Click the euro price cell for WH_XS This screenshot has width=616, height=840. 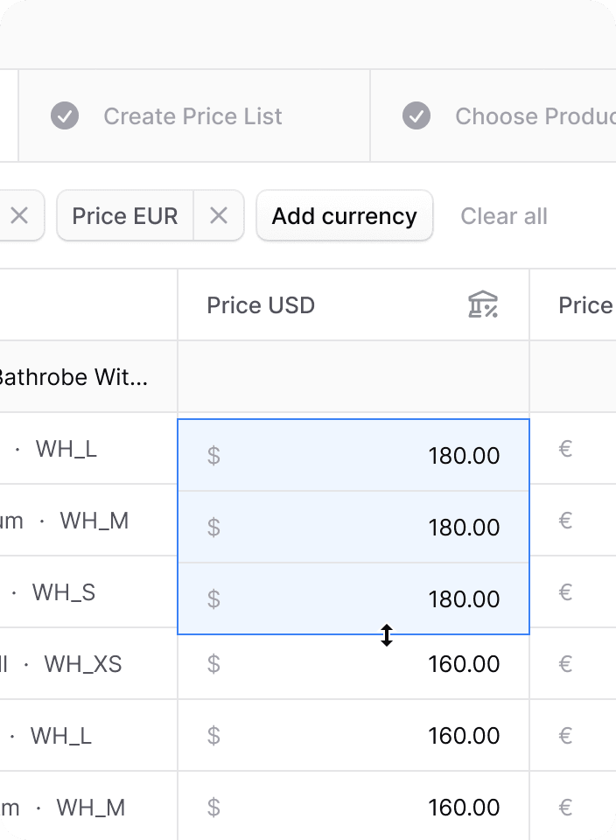point(573,664)
